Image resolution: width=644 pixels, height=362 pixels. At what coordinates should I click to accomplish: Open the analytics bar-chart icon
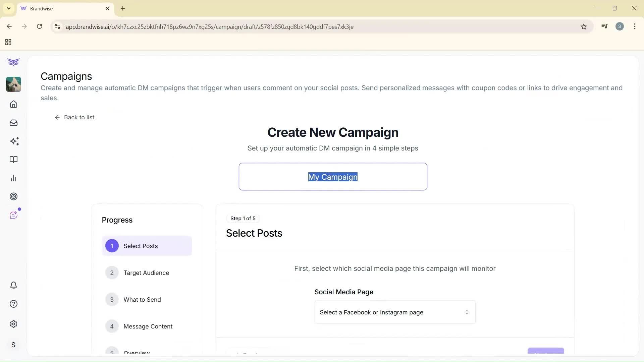click(13, 178)
